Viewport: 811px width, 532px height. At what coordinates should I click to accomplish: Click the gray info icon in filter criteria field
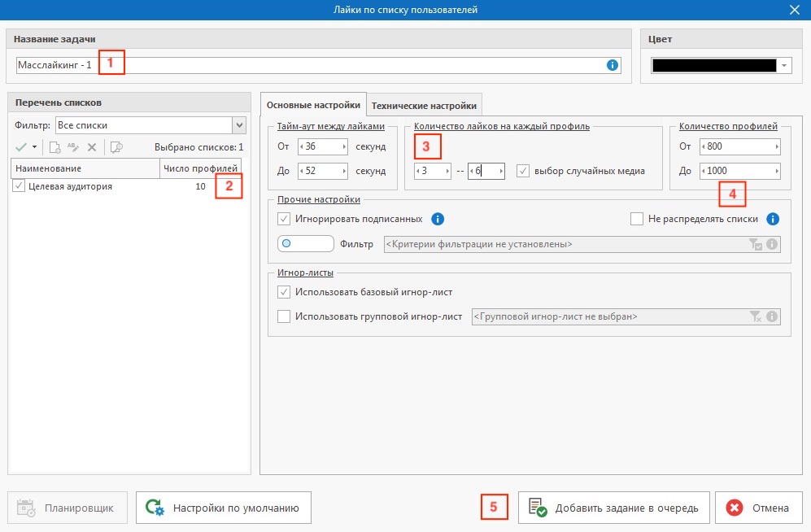click(x=772, y=244)
